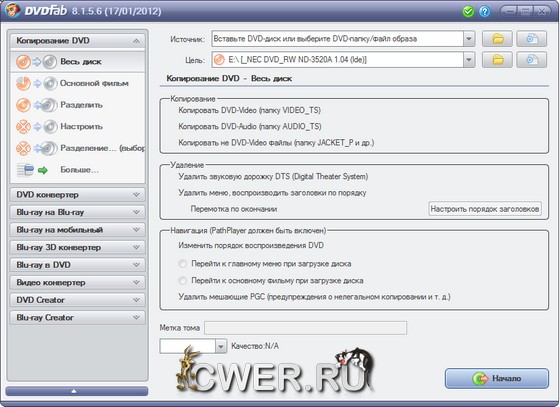
Task: Expand Blu-ray на Blu-ray section
Action: click(x=78, y=212)
